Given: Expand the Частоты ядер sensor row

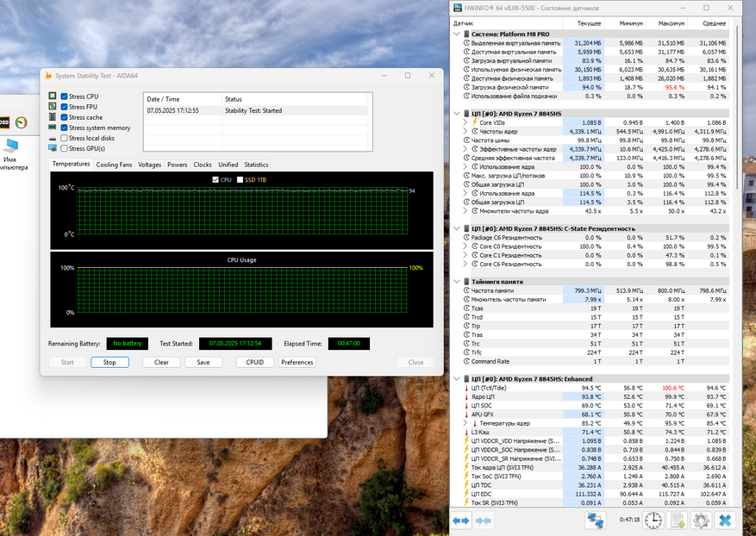Looking at the screenshot, I should [466, 131].
